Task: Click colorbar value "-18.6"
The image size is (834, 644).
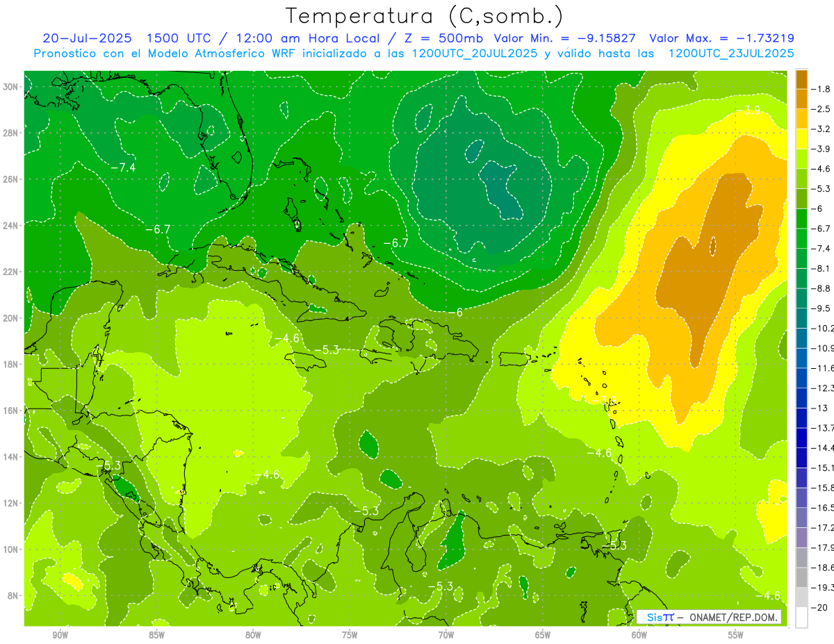Action: 822,568
